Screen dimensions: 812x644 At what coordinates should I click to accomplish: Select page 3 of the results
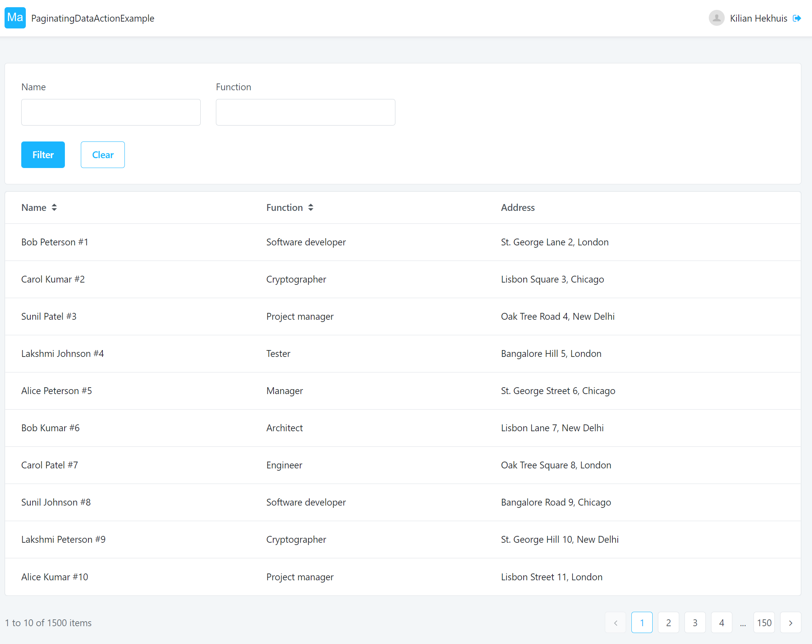pos(695,622)
